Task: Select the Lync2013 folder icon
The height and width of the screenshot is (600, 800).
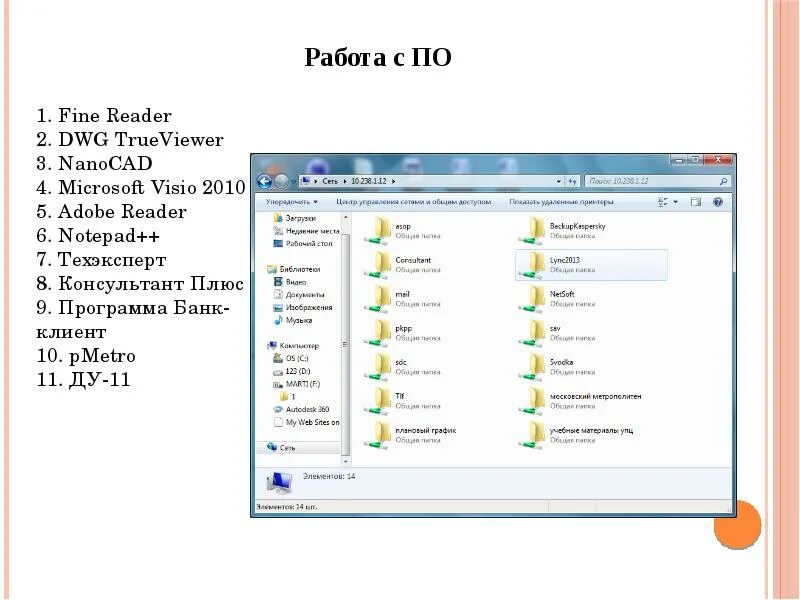Action: (x=533, y=265)
